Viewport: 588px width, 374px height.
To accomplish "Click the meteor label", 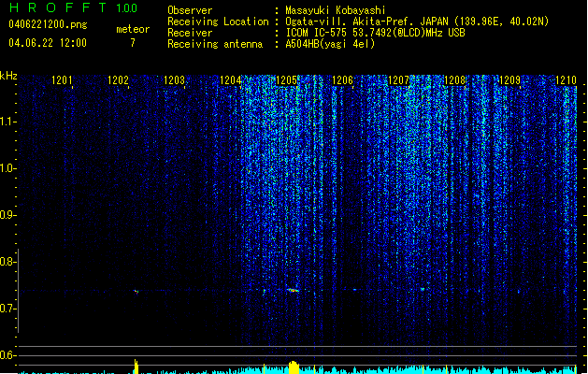I will coord(133,29).
